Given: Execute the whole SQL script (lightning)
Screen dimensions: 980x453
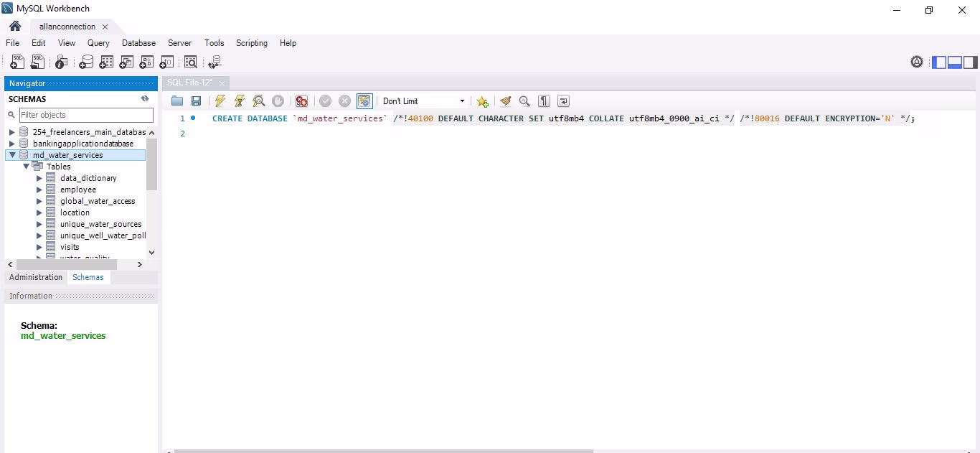Looking at the screenshot, I should [x=220, y=101].
